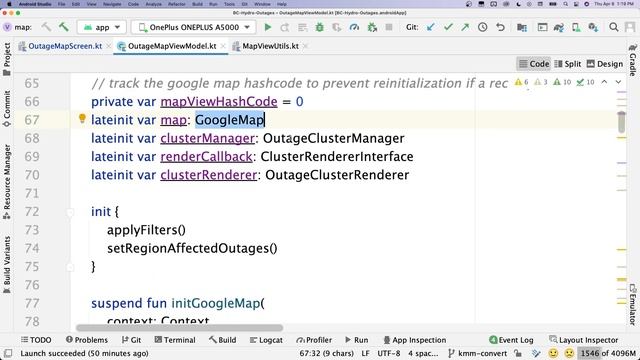Click the editor vertical scrollbar thumb
Viewport: 640px width, 360px height.
[621, 122]
